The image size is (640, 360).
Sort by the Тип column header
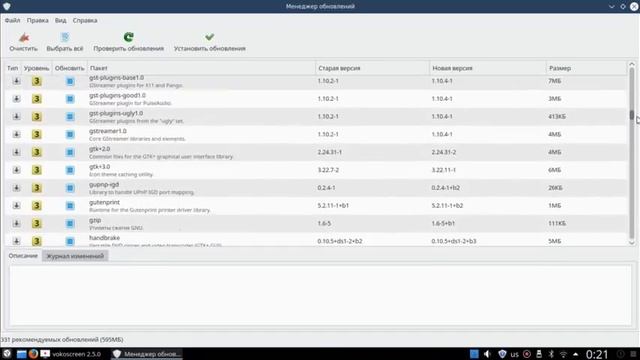[13, 68]
